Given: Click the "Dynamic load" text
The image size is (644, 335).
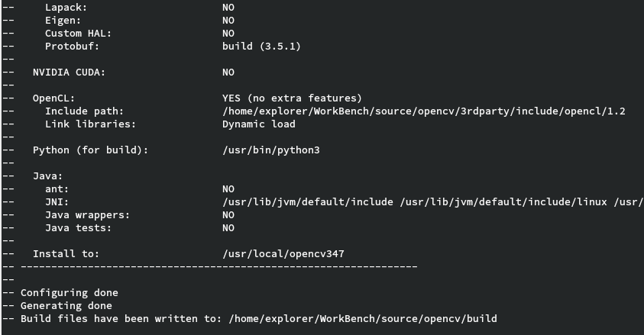Looking at the screenshot, I should (x=258, y=124).
